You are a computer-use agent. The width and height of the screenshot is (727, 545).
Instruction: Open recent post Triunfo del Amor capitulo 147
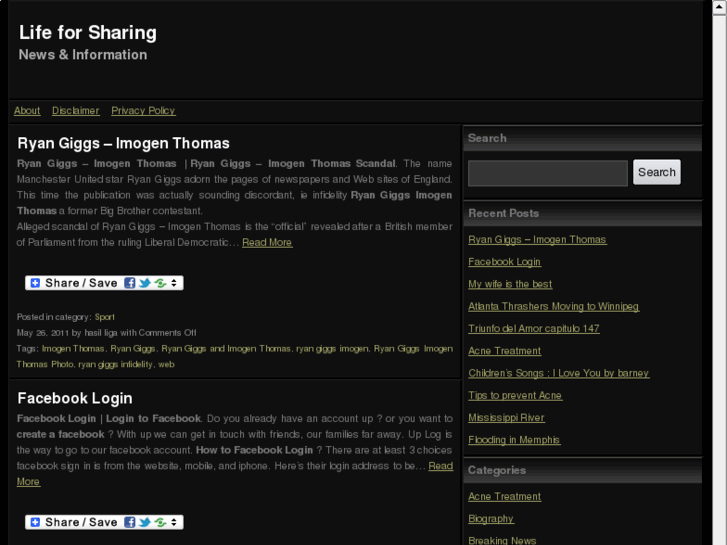[534, 328]
